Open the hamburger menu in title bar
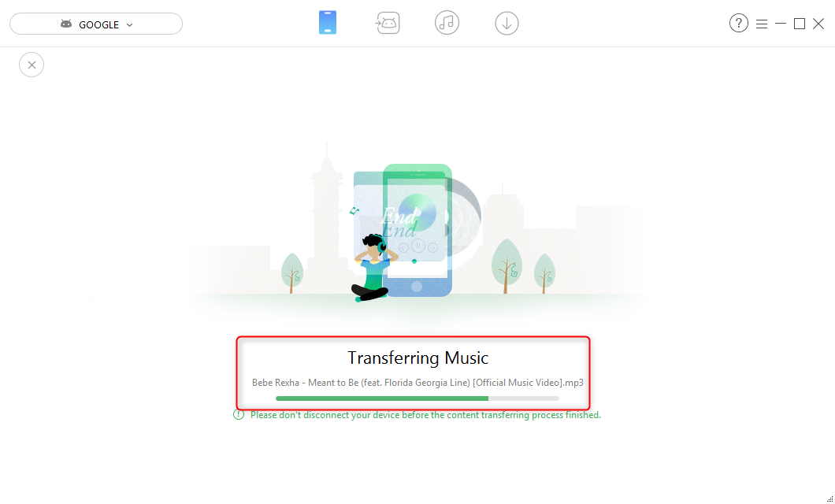Viewport: 835px width, 504px height. 762,24
